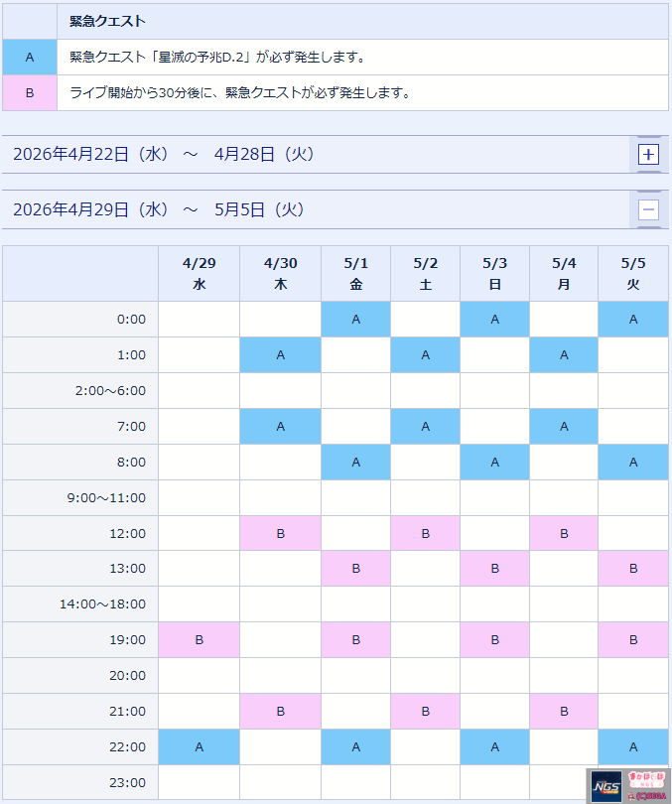Screen dimensions: 672x804
Task: Click the B cell at 21:00 on 5/4
Action: (564, 712)
